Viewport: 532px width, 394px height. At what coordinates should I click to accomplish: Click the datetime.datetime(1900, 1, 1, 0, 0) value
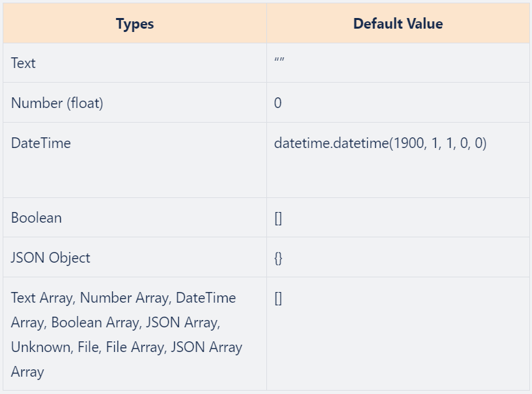(x=380, y=143)
